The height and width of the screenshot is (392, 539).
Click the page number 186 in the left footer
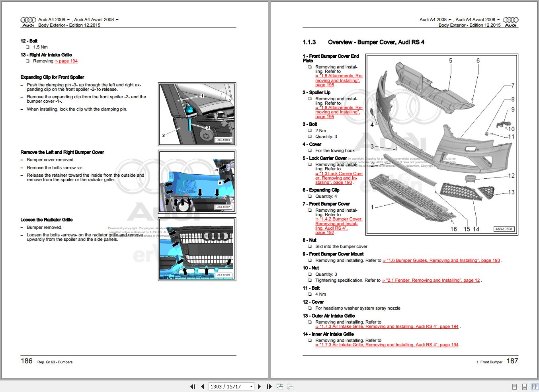pos(27,361)
